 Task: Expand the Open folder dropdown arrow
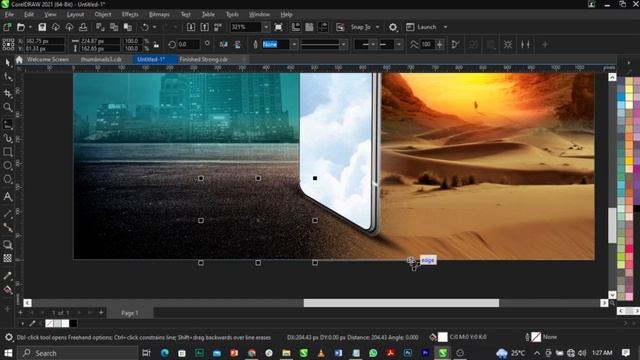click(30, 27)
